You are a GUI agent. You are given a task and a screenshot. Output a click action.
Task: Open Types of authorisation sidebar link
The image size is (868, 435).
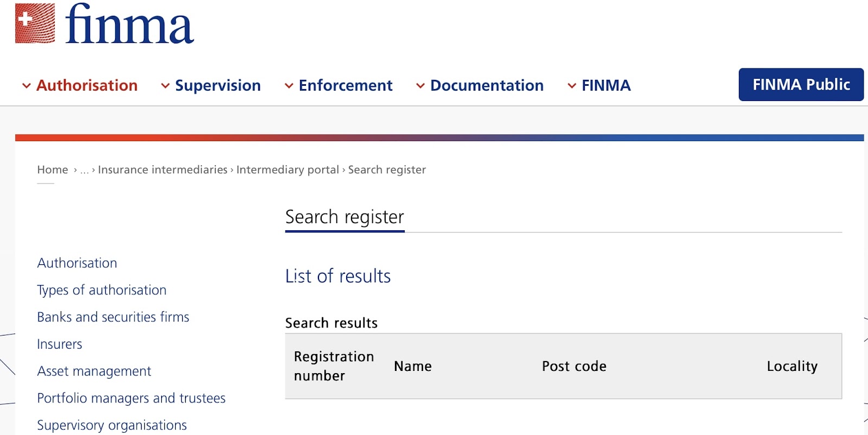101,290
